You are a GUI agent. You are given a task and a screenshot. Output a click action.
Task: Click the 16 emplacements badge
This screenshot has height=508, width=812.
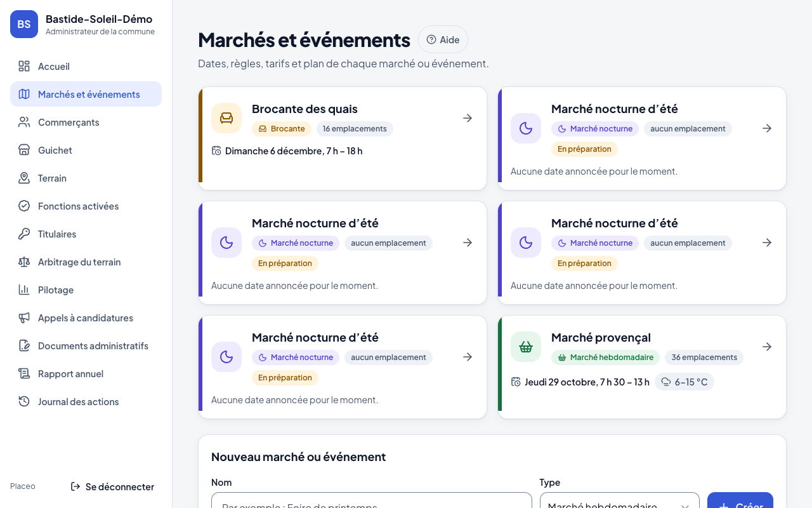click(355, 129)
